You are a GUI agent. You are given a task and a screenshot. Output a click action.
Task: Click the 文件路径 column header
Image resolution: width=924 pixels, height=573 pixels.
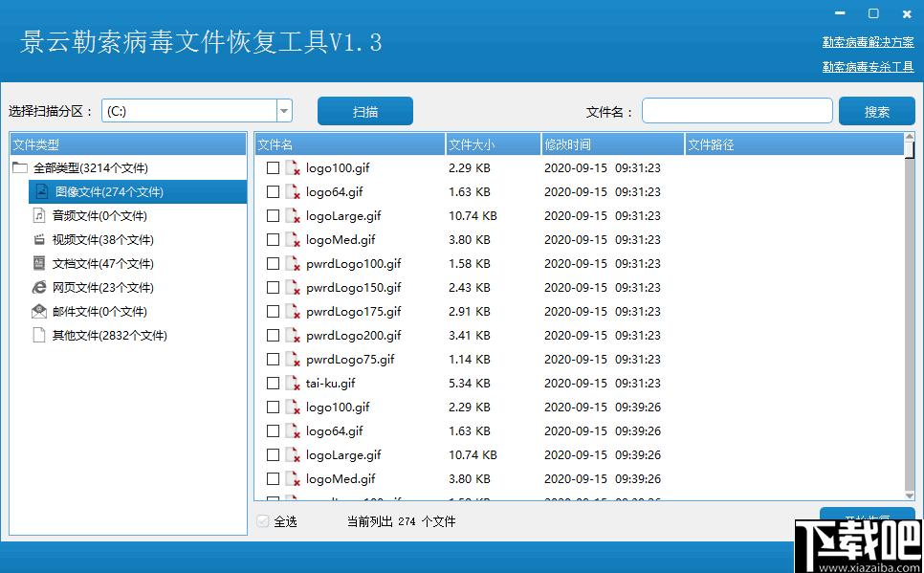(x=794, y=144)
